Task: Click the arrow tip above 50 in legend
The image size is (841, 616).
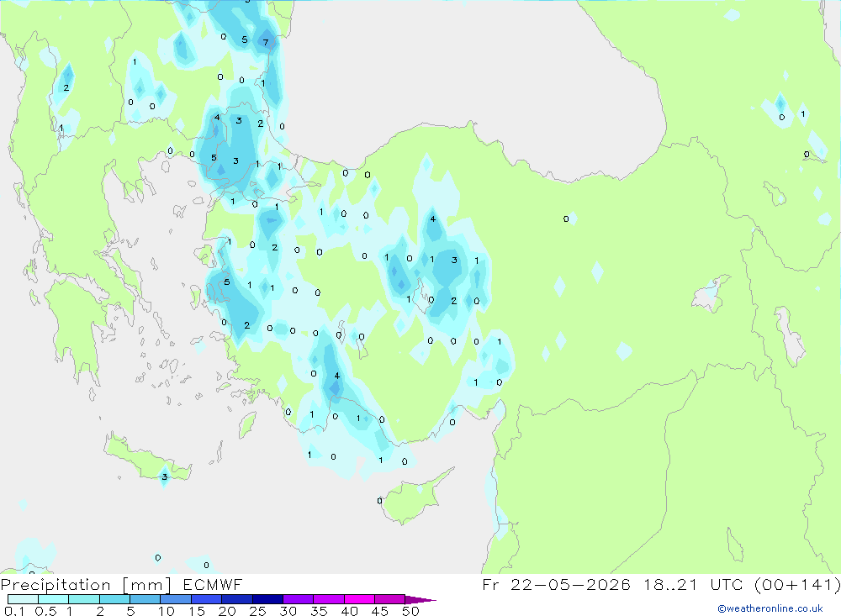Action: pos(421,600)
